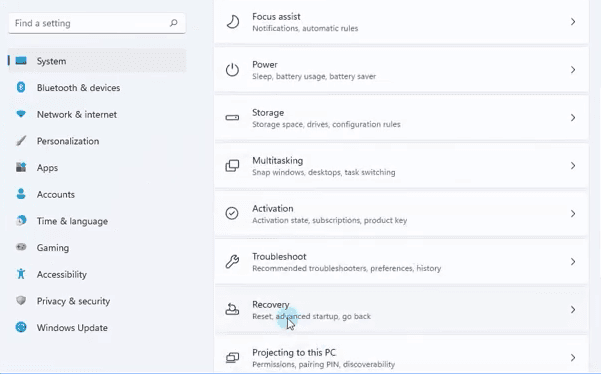Screen dimensions: 601x374
Task: Click the 'Find a setting' search box
Action: (x=97, y=23)
